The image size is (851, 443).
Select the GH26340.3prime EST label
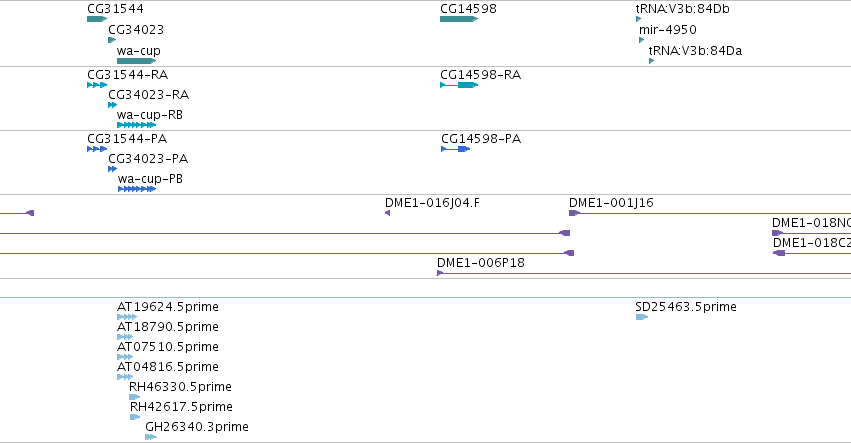pyautogui.click(x=197, y=427)
